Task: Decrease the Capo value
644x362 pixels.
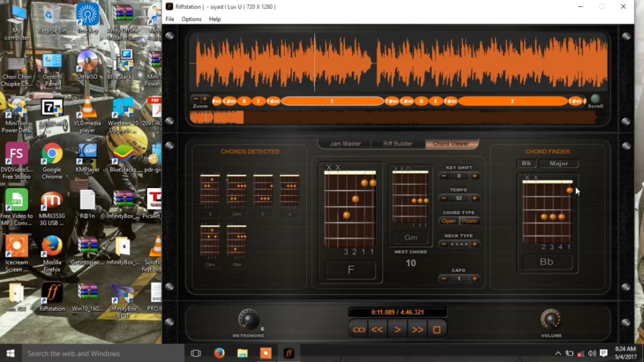Action: point(444,279)
